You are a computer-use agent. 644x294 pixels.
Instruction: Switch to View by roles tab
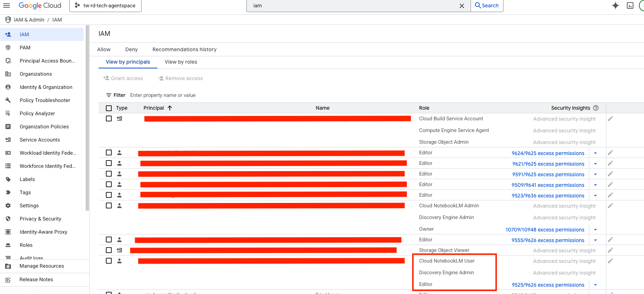coord(181,62)
